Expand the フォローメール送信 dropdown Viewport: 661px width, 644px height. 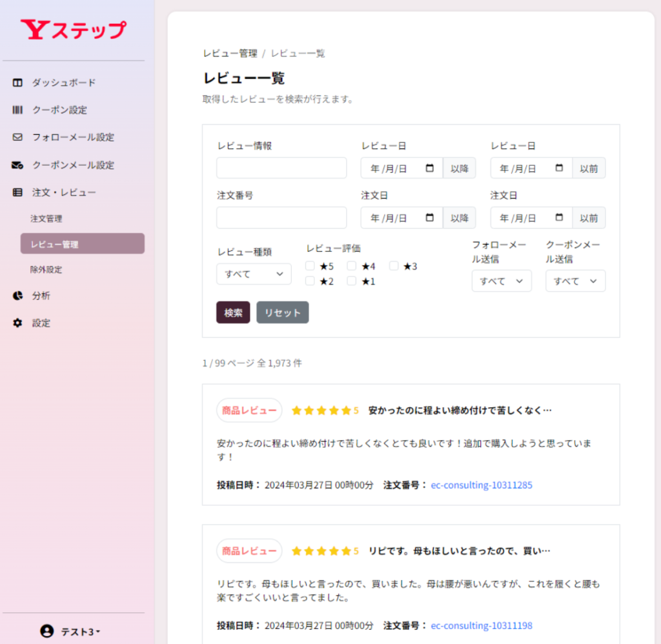point(502,281)
